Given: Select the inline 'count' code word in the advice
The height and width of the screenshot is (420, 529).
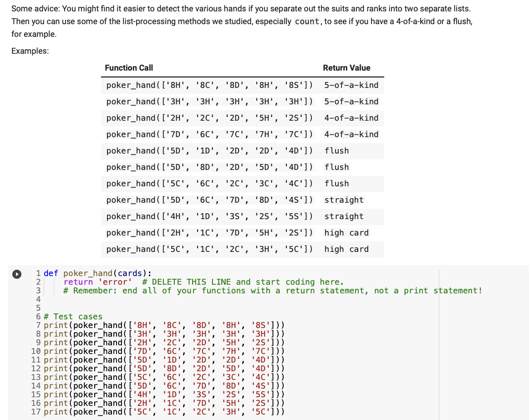Looking at the screenshot, I should coord(307,21).
